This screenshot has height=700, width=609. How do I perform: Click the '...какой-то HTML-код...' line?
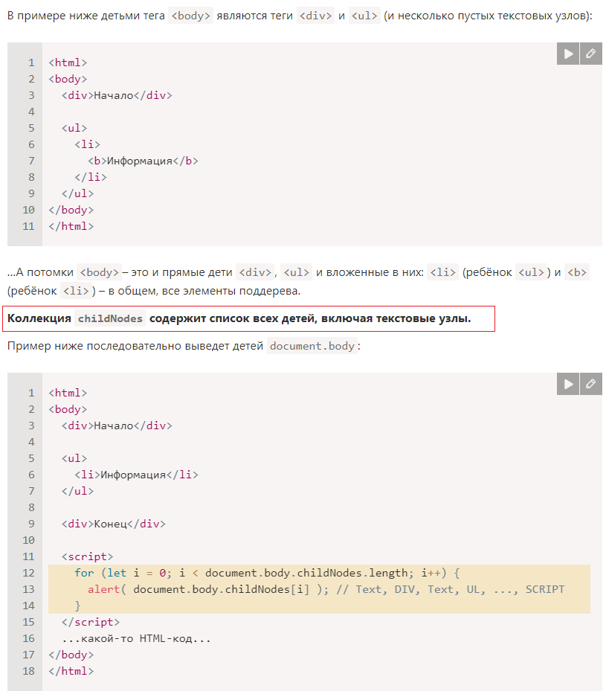pos(136,638)
